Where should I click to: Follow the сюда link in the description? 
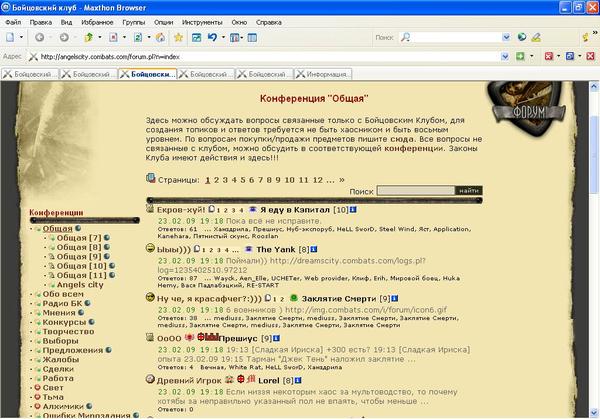402,139
